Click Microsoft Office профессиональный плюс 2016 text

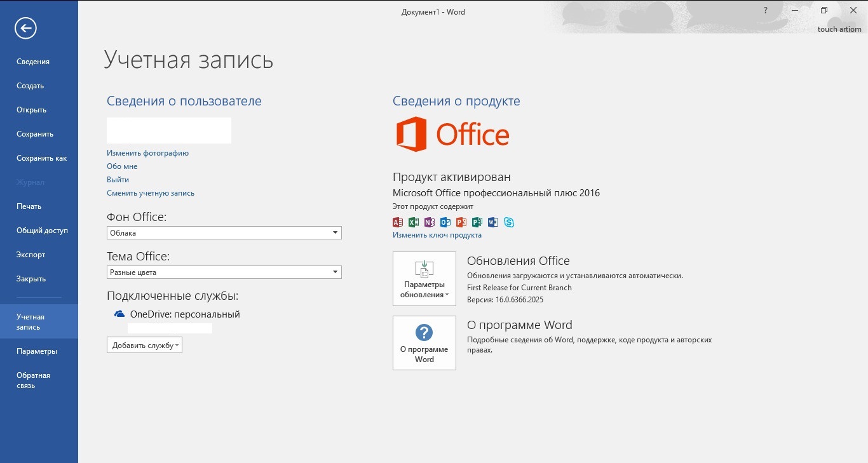coord(496,193)
